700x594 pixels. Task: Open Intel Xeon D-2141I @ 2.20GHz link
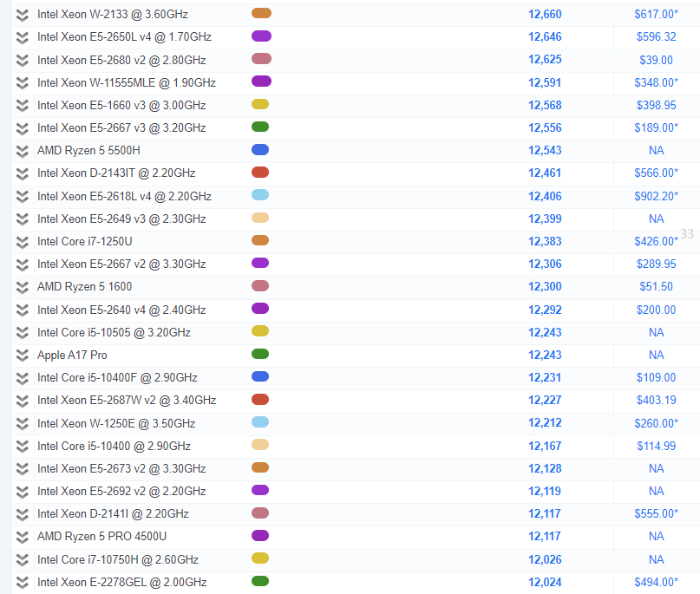(113, 514)
